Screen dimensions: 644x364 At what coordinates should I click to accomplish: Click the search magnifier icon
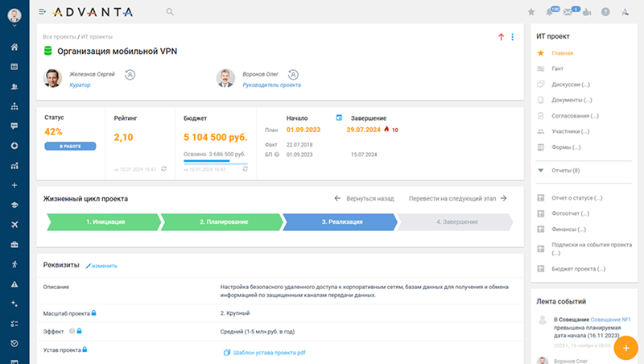169,12
